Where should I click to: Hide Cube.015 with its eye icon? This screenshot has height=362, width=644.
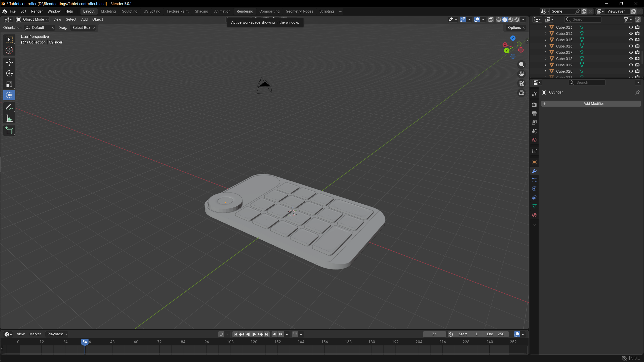[x=631, y=40]
